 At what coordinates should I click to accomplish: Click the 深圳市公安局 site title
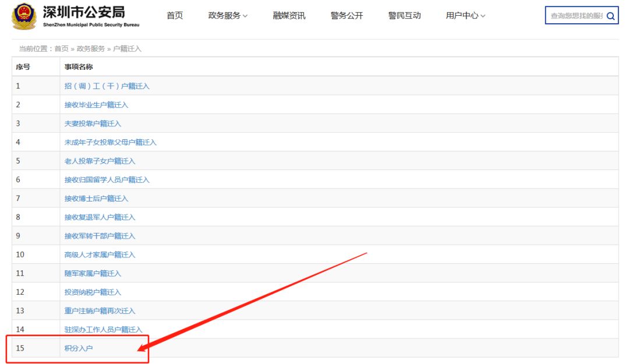pos(84,12)
